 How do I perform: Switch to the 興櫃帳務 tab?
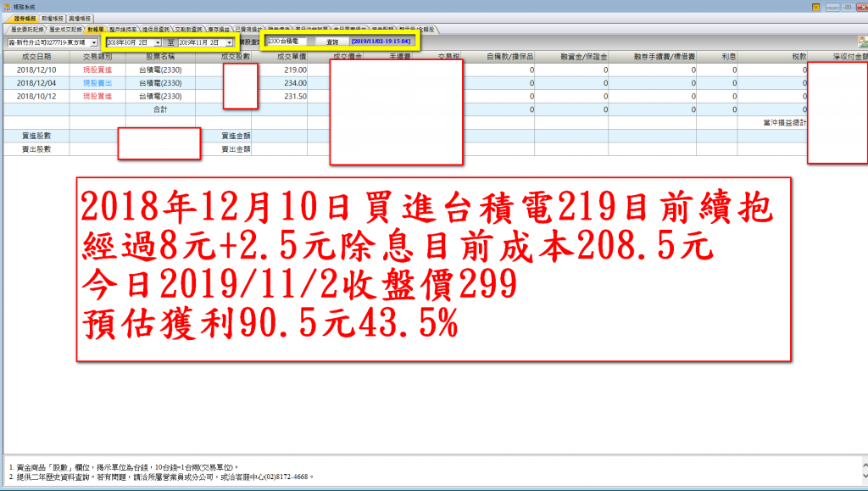point(80,19)
